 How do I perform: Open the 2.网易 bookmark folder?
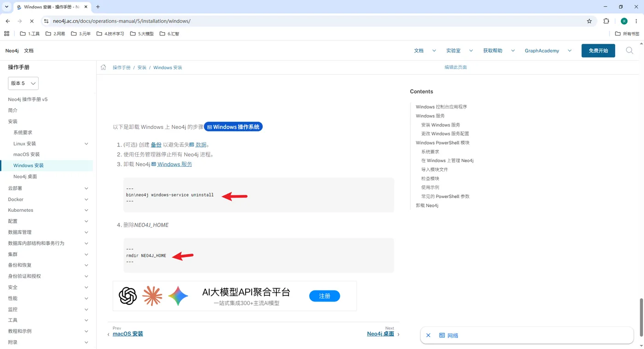(x=55, y=34)
